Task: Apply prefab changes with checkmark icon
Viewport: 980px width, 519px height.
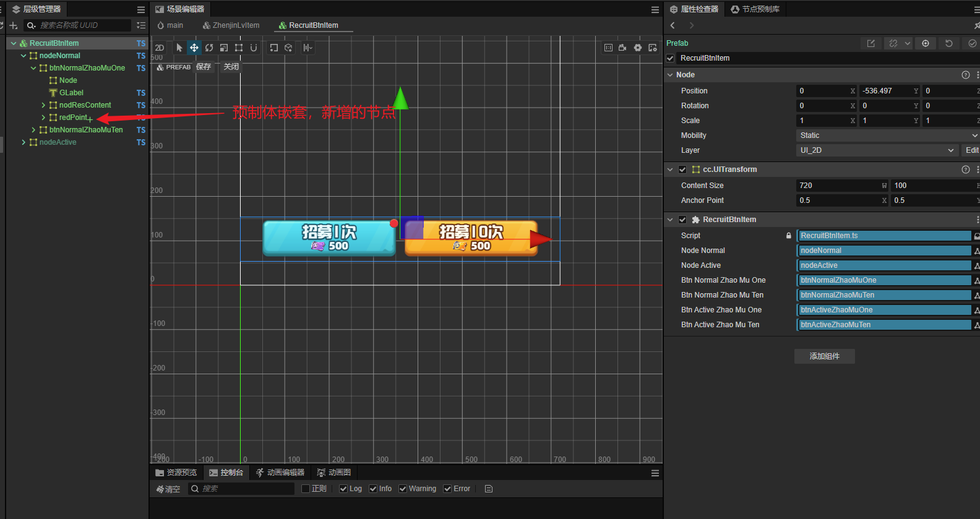Action: 972,43
